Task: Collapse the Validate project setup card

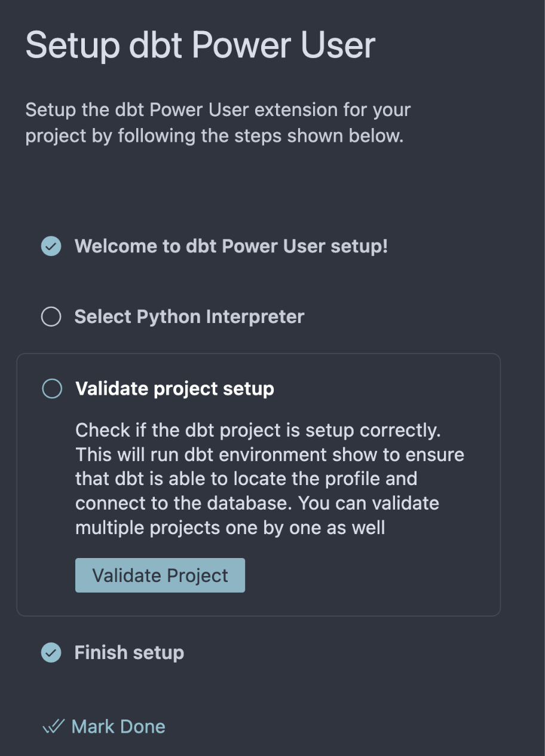Action: [174, 388]
